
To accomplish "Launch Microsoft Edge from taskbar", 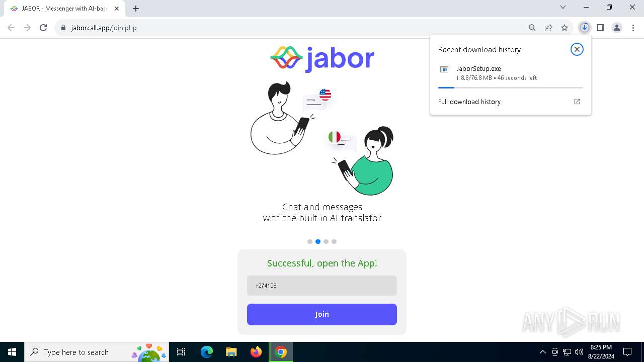I will (x=207, y=352).
